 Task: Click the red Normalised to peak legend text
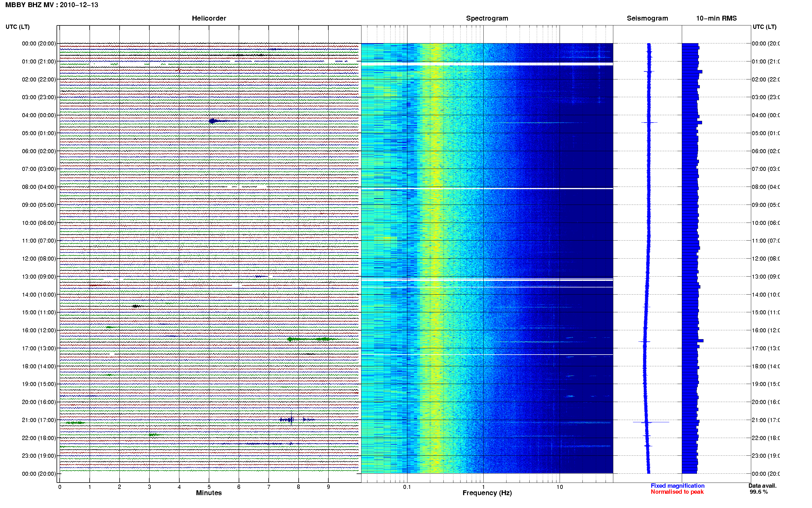pyautogui.click(x=677, y=492)
